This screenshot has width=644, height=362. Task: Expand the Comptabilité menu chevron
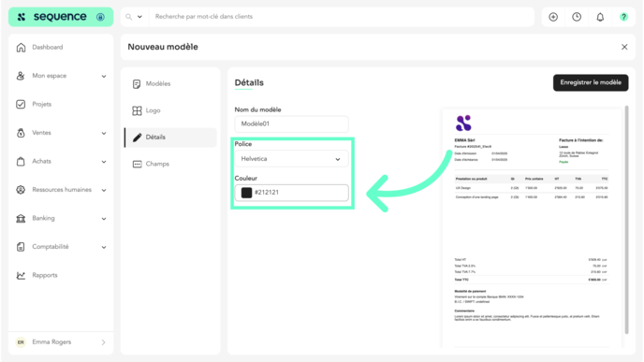pyautogui.click(x=104, y=247)
